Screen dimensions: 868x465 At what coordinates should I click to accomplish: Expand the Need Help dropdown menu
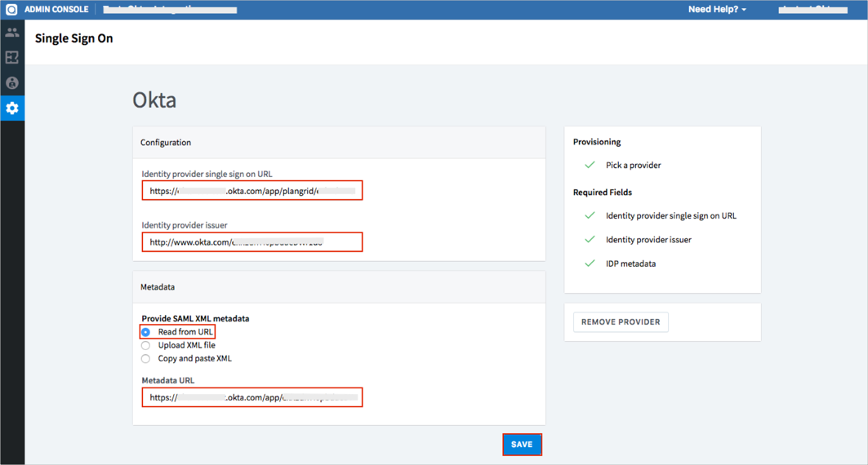(x=717, y=10)
